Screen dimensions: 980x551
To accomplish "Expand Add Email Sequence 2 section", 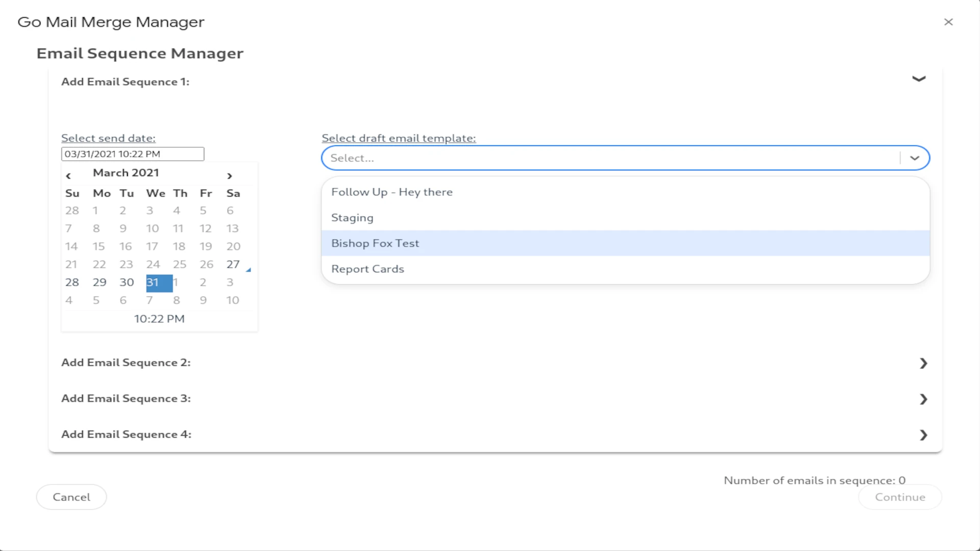I will click(x=923, y=363).
